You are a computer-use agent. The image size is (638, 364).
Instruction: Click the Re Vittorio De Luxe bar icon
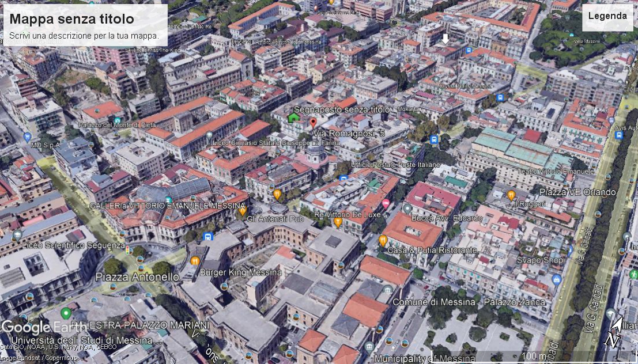[x=338, y=222]
